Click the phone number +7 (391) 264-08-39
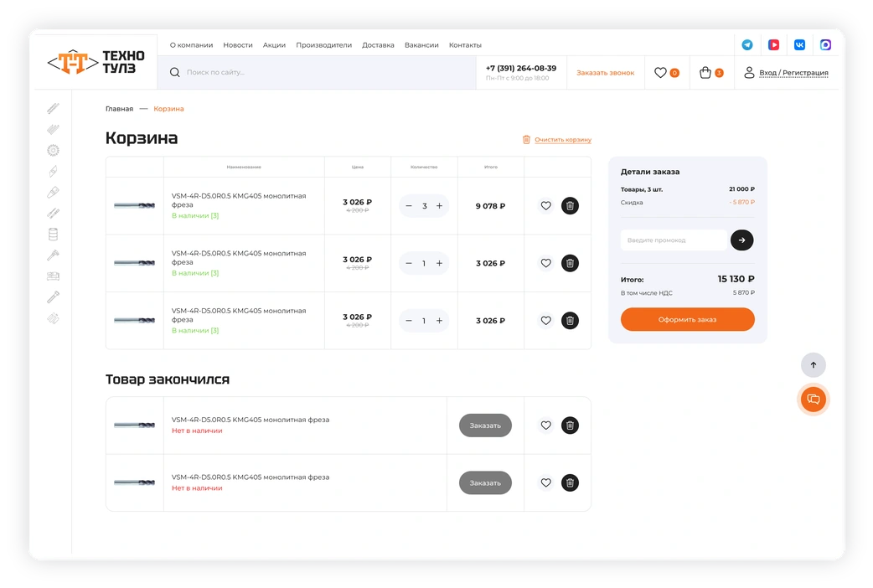 [x=521, y=69]
